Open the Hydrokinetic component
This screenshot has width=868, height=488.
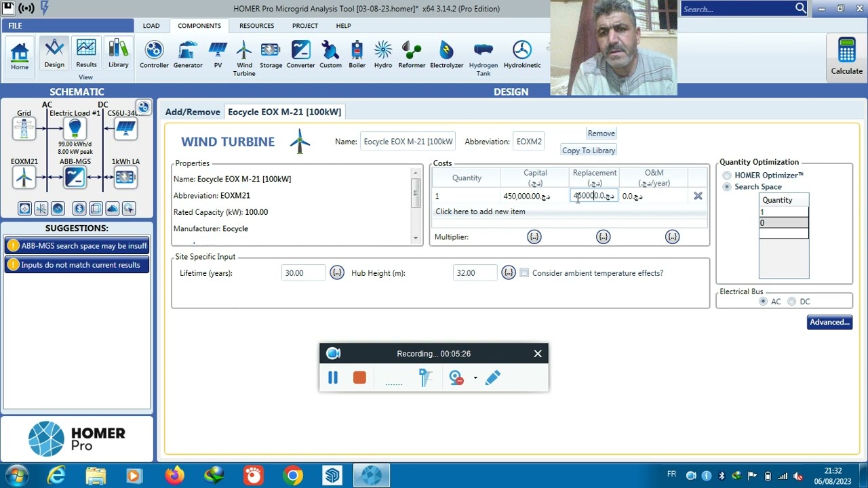[x=522, y=55]
